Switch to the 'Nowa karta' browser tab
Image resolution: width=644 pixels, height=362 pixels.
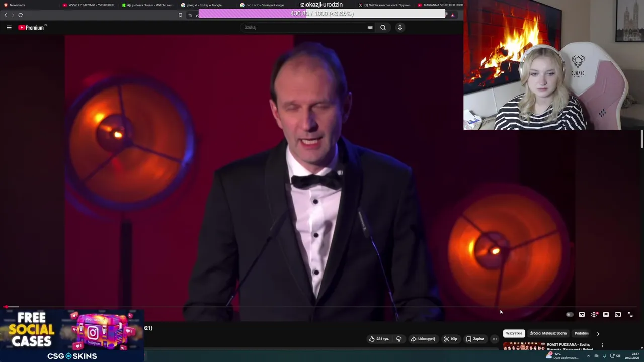click(30, 5)
